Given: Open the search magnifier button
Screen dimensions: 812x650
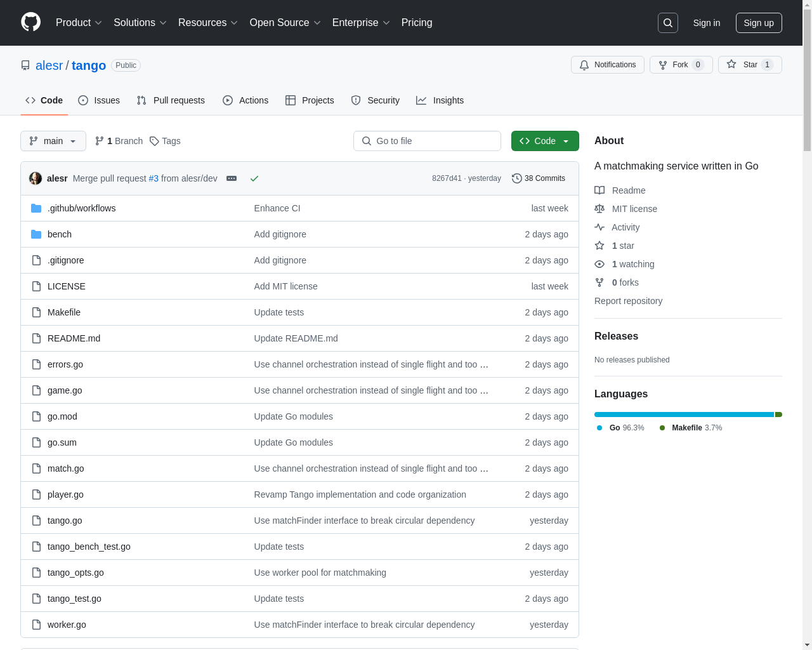Looking at the screenshot, I should 668,23.
